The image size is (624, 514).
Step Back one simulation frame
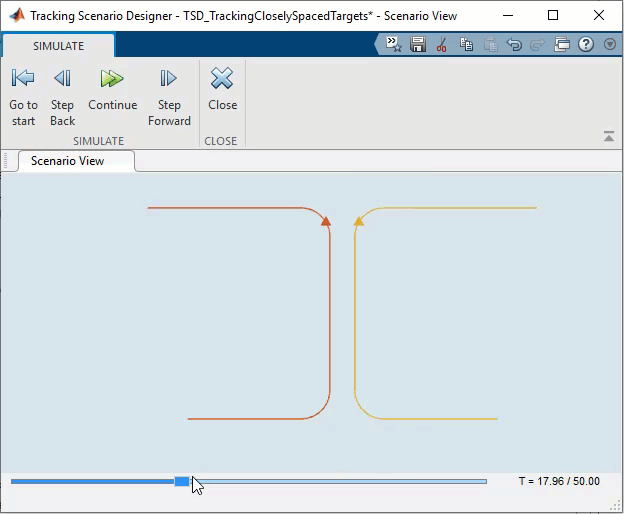click(62, 97)
